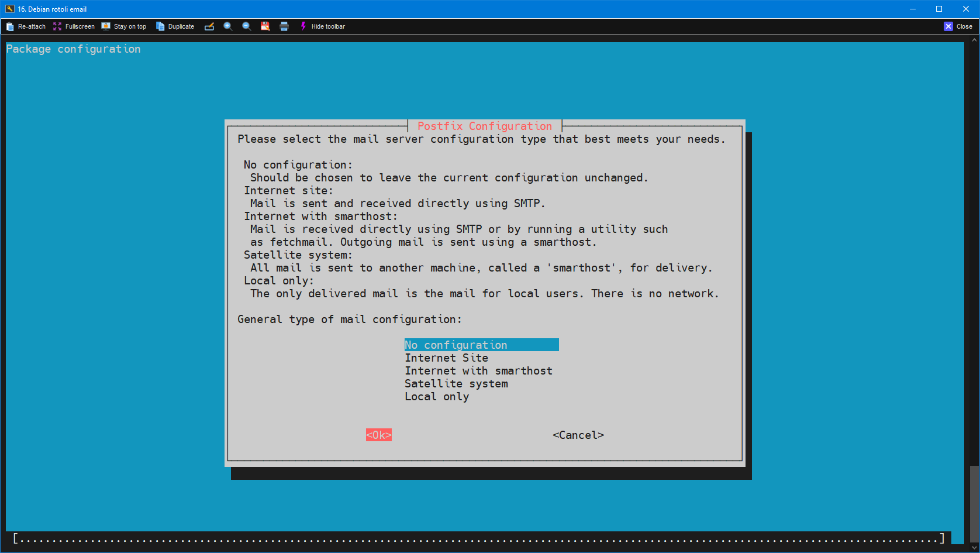Pick Internet with smarthost from the list

478,370
